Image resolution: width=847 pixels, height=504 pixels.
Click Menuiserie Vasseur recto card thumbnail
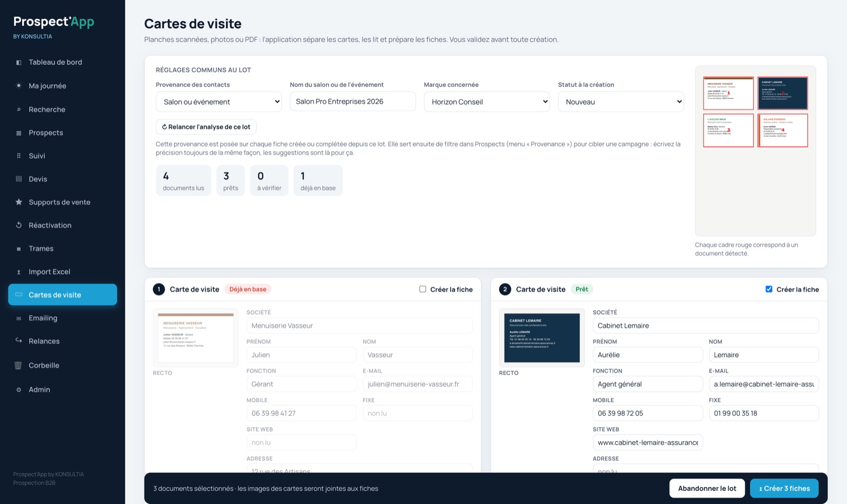(196, 338)
